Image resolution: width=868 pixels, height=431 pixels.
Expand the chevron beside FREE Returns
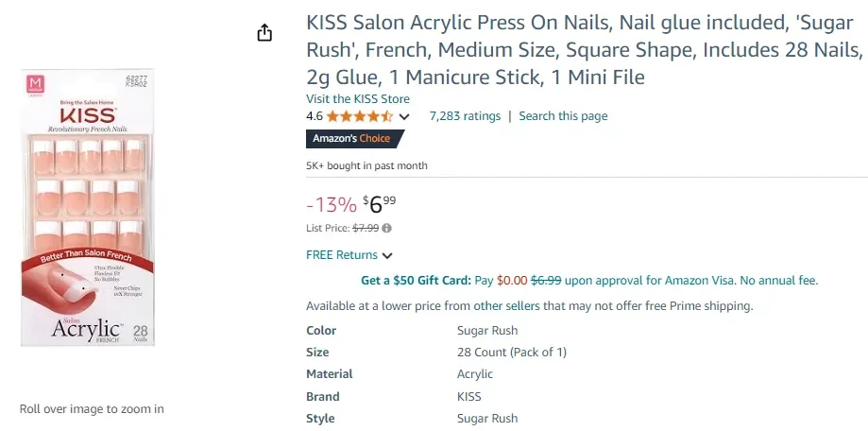coord(387,255)
